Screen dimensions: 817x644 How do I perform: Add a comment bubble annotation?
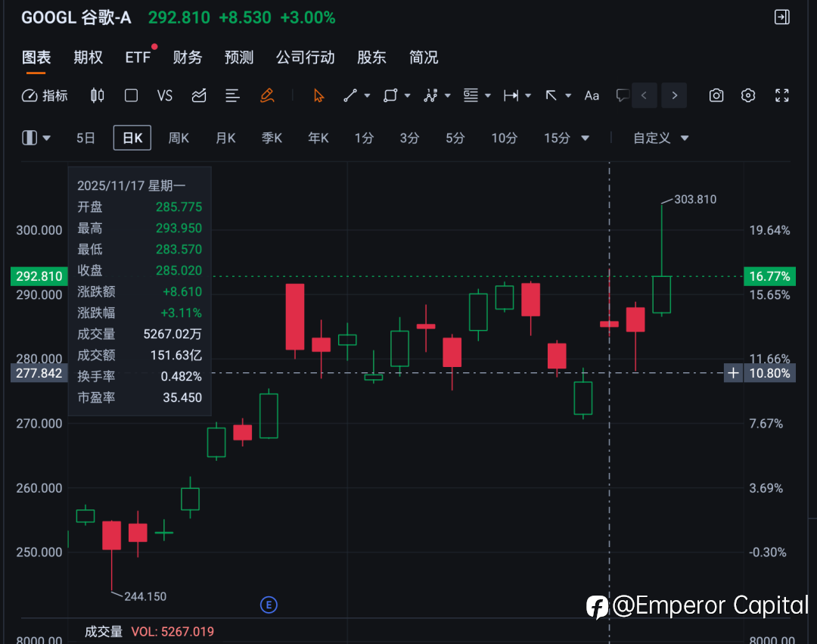tap(622, 95)
